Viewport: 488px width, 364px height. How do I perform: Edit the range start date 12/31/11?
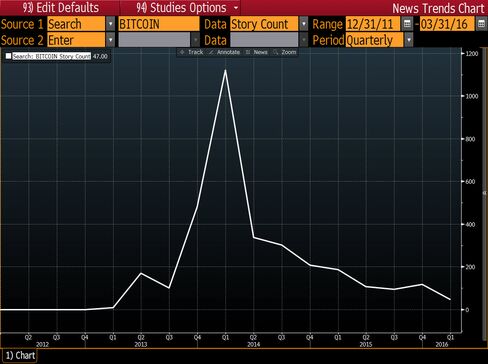click(x=373, y=24)
